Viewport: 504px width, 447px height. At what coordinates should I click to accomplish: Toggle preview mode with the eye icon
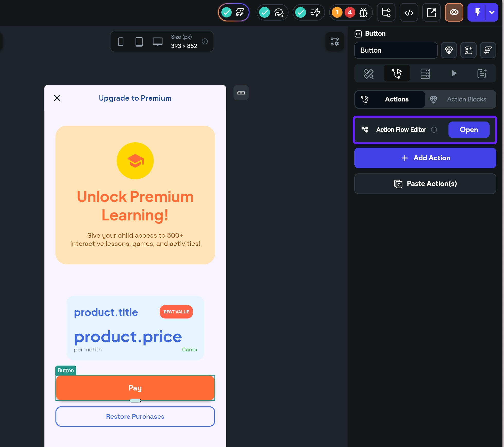pyautogui.click(x=454, y=12)
